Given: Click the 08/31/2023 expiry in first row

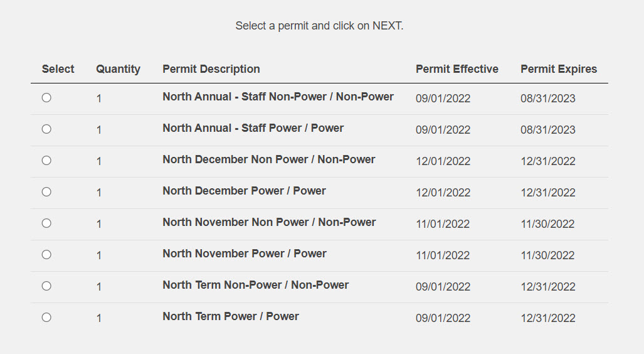Looking at the screenshot, I should tap(548, 99).
